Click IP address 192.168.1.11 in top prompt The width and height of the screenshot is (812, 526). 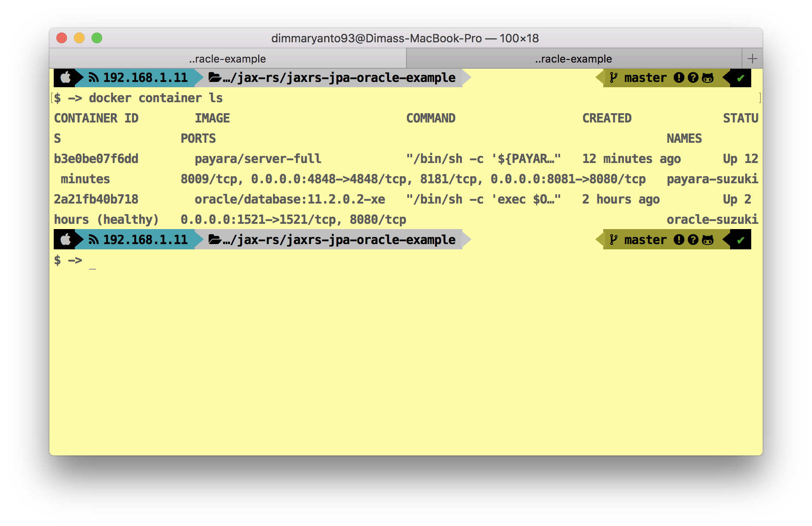[145, 78]
